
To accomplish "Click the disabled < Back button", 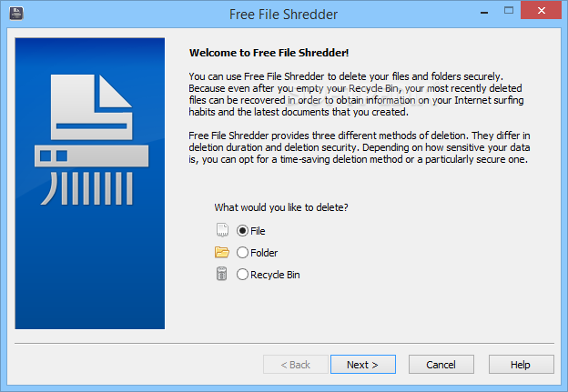I will pos(296,365).
